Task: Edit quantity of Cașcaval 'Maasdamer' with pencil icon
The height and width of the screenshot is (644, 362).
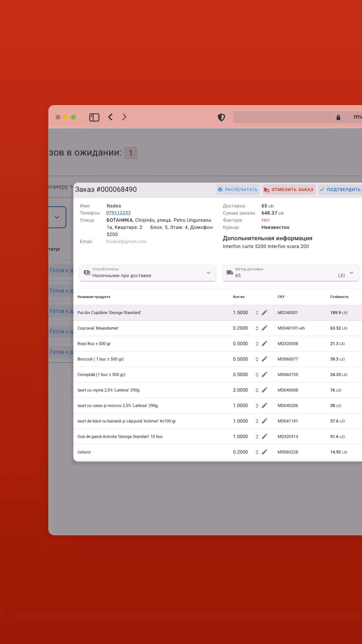Action: pyautogui.click(x=264, y=328)
